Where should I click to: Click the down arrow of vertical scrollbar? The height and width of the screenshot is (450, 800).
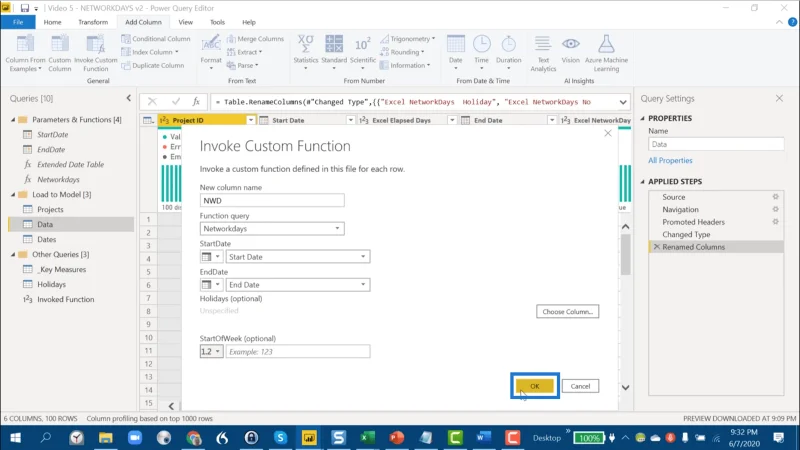[626, 388]
